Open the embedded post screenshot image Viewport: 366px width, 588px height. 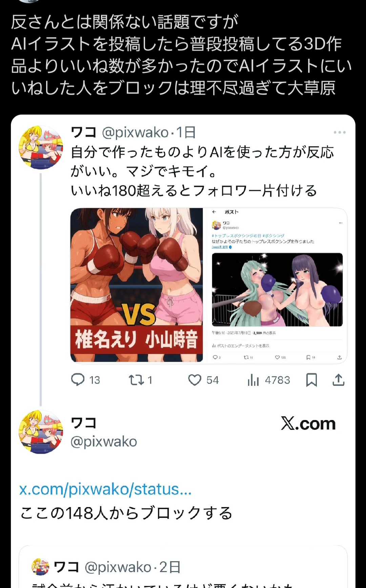coord(276,285)
